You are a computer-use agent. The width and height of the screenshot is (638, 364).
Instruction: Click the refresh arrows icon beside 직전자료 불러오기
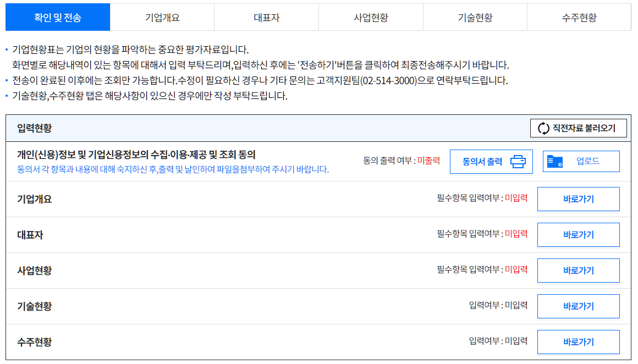point(543,129)
